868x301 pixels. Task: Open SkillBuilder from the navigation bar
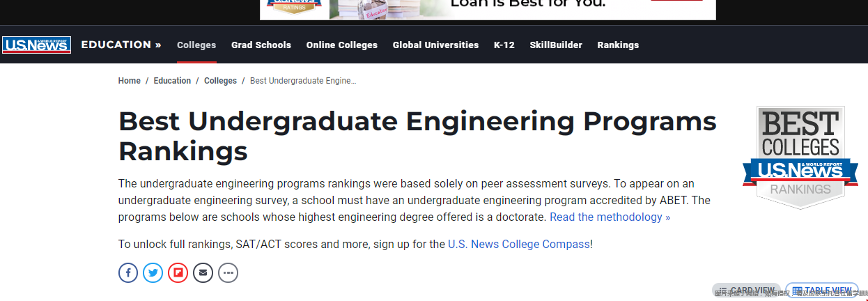pyautogui.click(x=556, y=45)
